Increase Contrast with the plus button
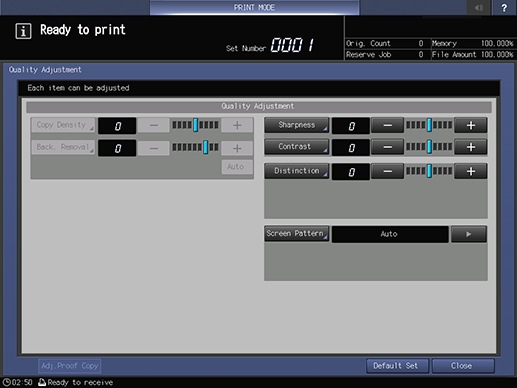This screenshot has width=517, height=388. pos(470,147)
